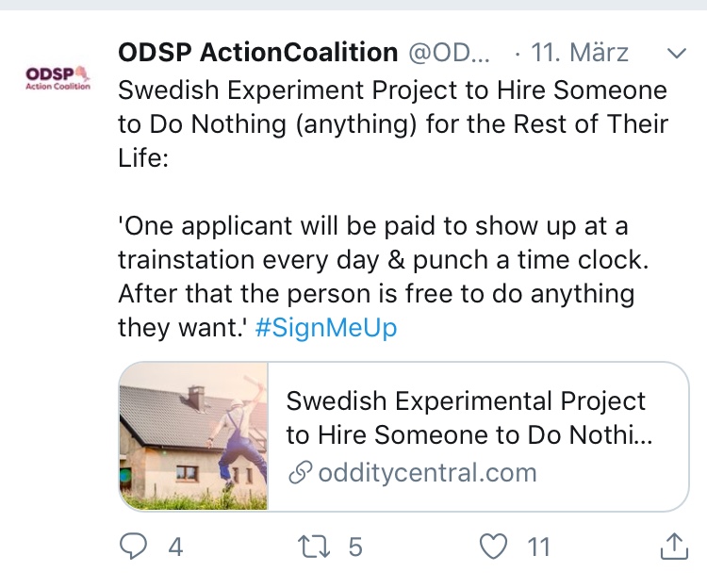Open the ODSP Action Coalition profile avatar
This screenshot has height=588, width=707.
pyautogui.click(x=58, y=77)
